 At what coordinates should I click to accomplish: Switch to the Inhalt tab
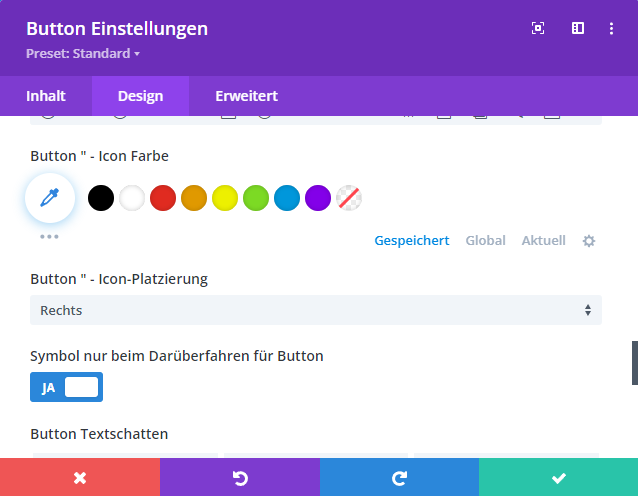tap(46, 96)
